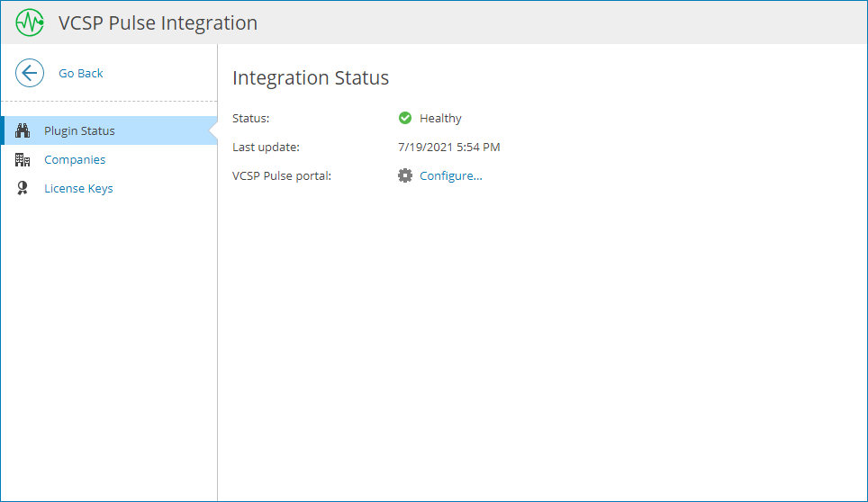The height and width of the screenshot is (502, 868).
Task: Click the Healthy status text
Action: click(x=440, y=118)
